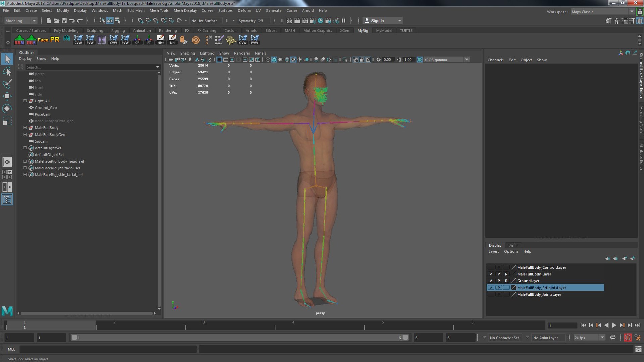Choose the Paint Selection tool

[7, 84]
